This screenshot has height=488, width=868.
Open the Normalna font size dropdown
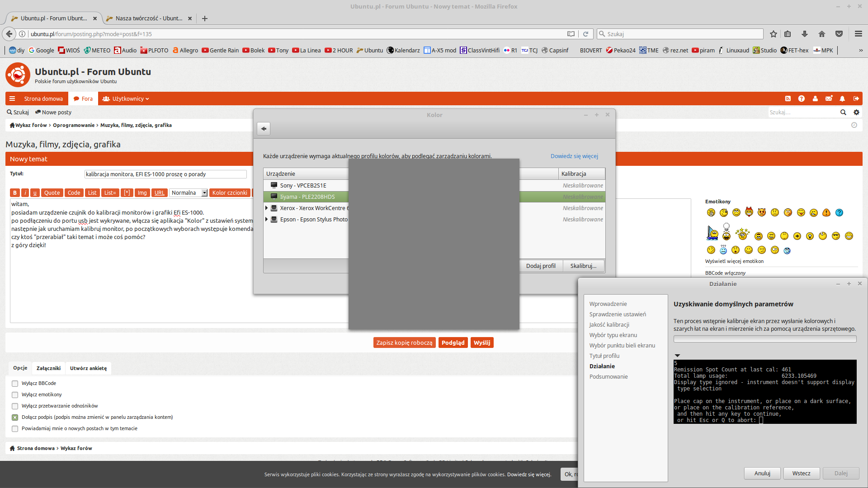coord(189,192)
